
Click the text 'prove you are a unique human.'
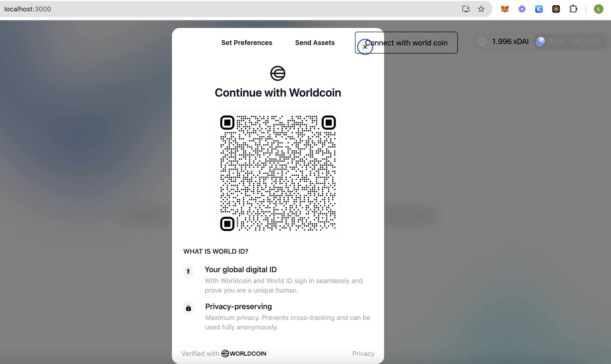pos(251,290)
